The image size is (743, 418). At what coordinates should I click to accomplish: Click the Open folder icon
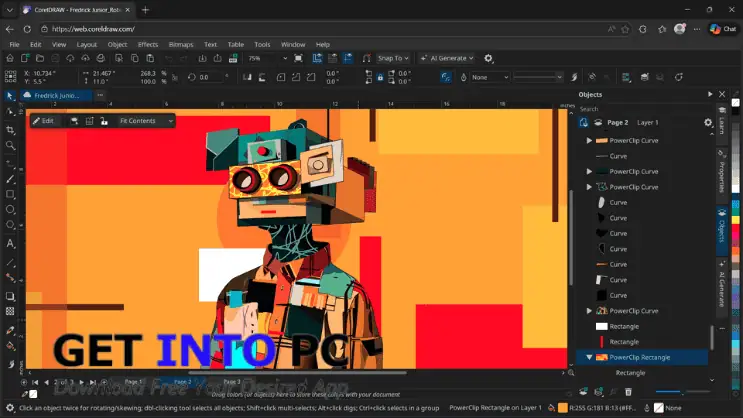pyautogui.click(x=40, y=58)
